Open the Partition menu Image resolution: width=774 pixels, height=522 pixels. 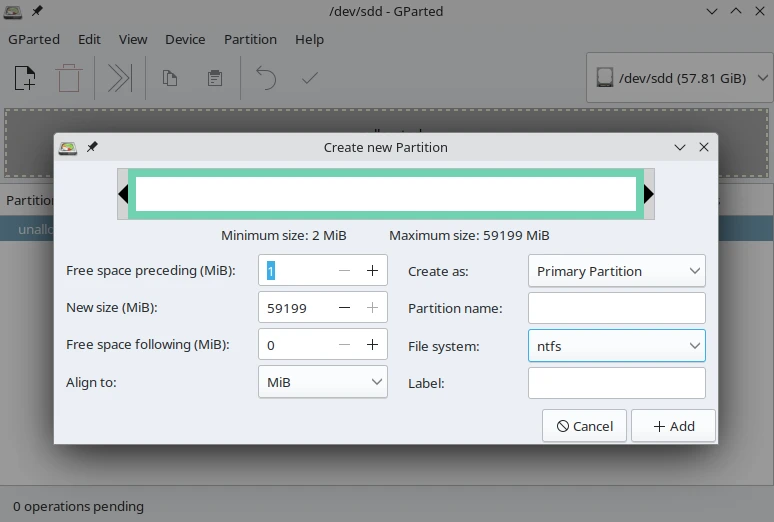(250, 39)
